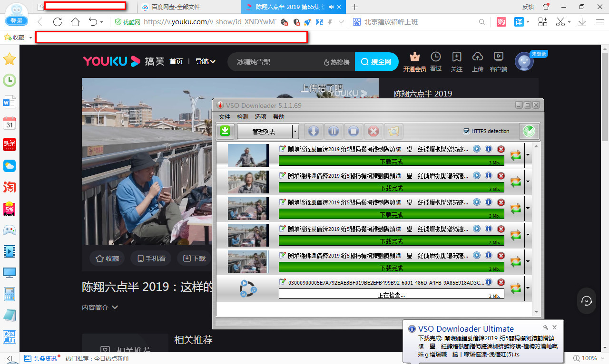
Task: Open the scissors screenshot tool in browser toolbar
Action: tap(560, 22)
